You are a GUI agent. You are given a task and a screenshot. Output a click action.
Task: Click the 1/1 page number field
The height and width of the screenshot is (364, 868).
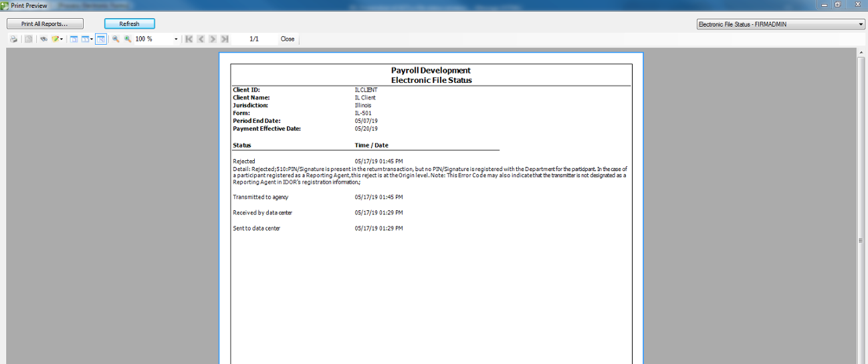pyautogui.click(x=254, y=39)
